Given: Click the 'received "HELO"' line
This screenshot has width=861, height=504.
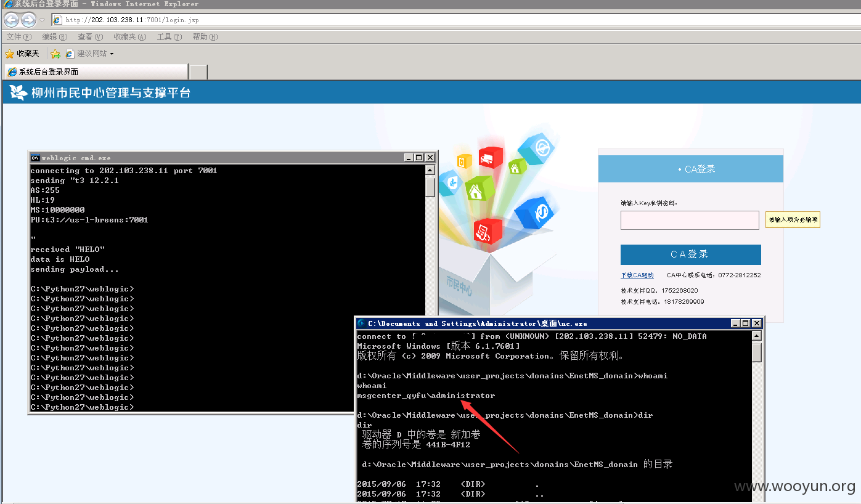Looking at the screenshot, I should point(68,250).
